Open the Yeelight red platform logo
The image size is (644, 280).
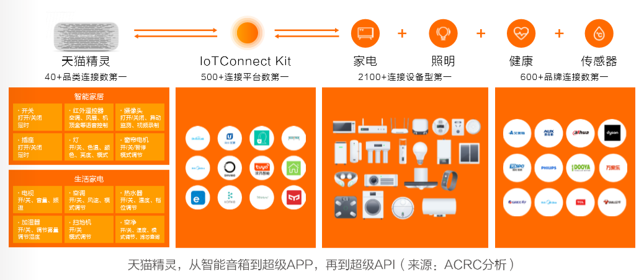click(x=293, y=198)
